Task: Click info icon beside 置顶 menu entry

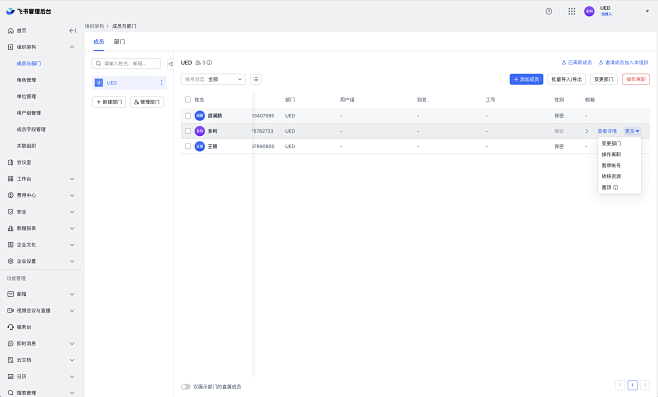Action: (x=615, y=188)
